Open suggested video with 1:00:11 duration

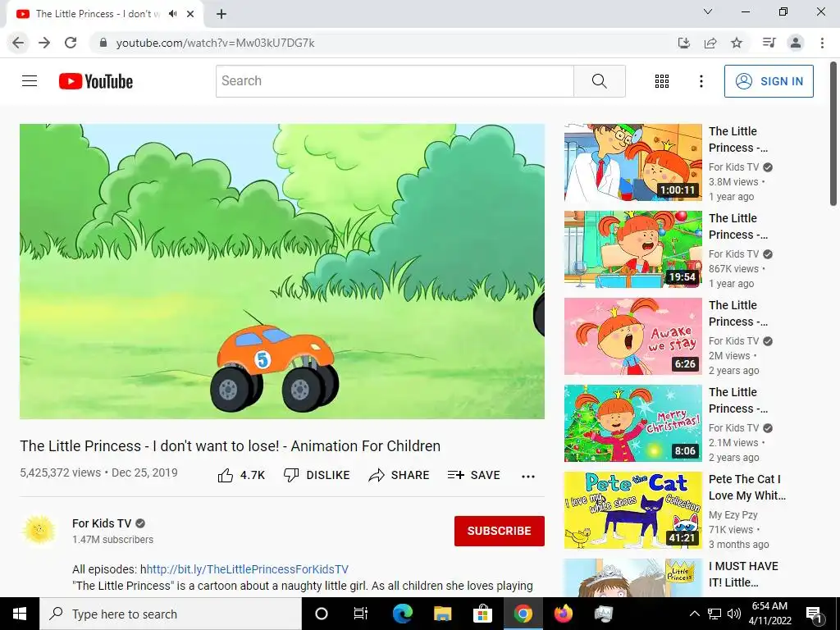[x=632, y=162]
